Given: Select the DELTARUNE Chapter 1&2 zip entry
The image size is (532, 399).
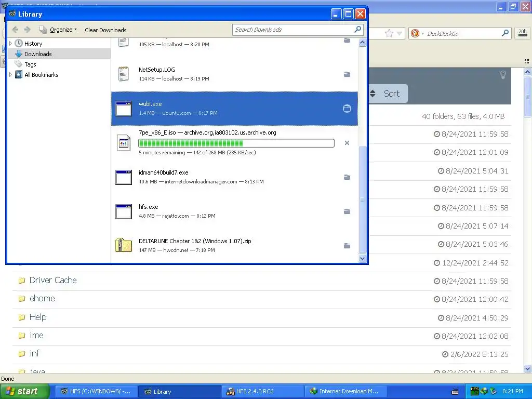Looking at the screenshot, I should pyautogui.click(x=234, y=246).
